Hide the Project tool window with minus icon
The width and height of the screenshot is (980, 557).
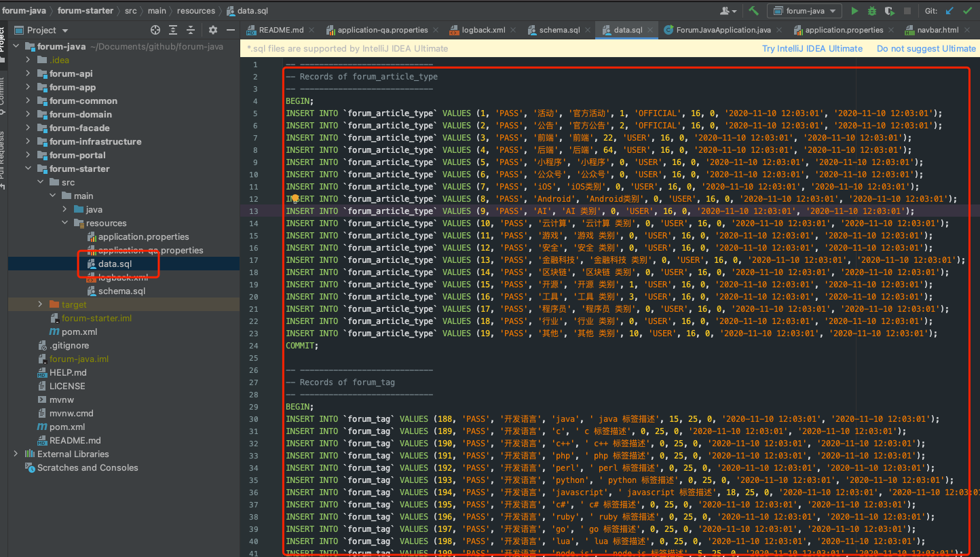pos(231,30)
